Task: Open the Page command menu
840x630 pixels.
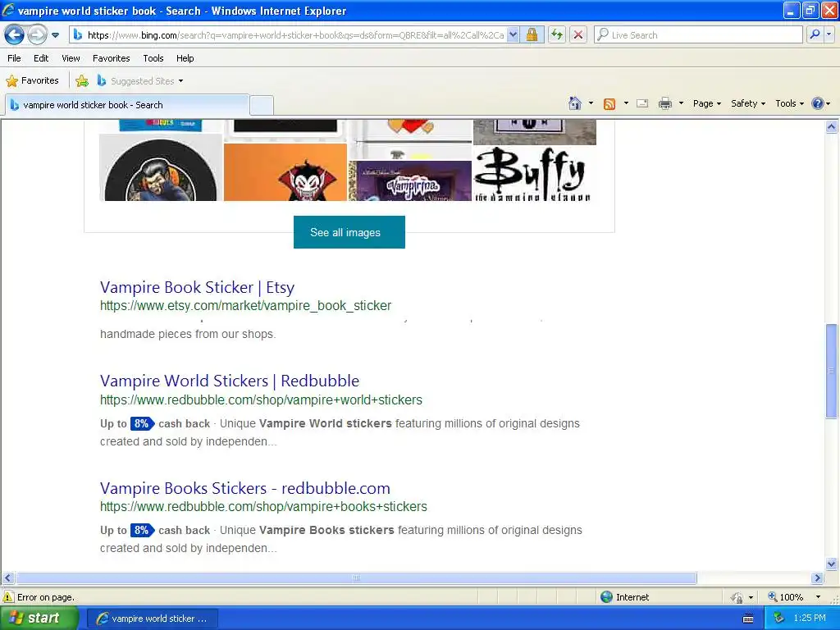Action: [707, 103]
